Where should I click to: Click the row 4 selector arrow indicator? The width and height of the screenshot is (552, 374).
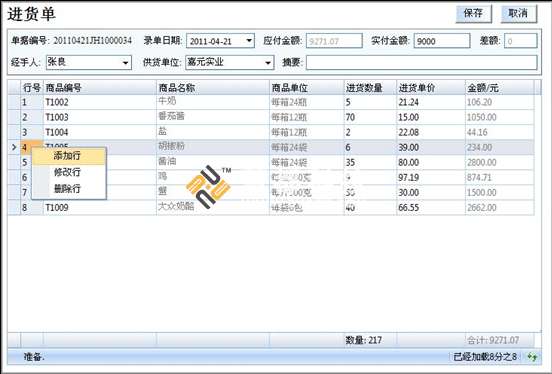point(14,147)
